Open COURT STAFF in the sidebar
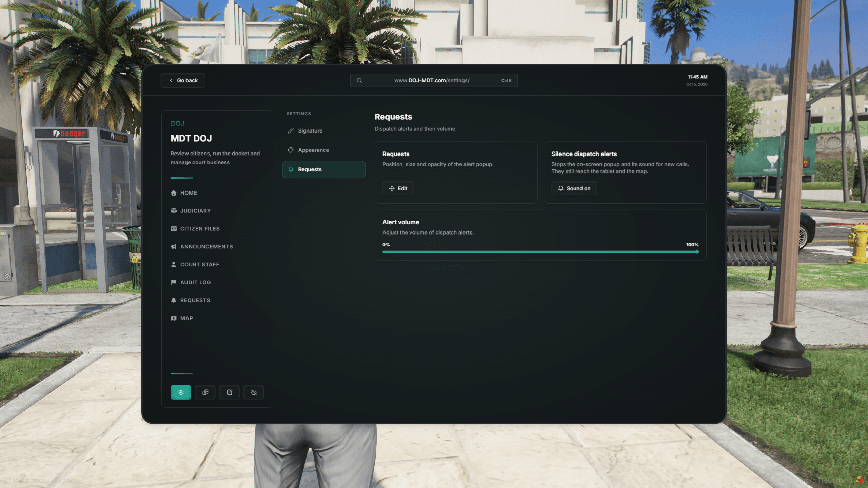This screenshot has height=488, width=868. pos(195,264)
